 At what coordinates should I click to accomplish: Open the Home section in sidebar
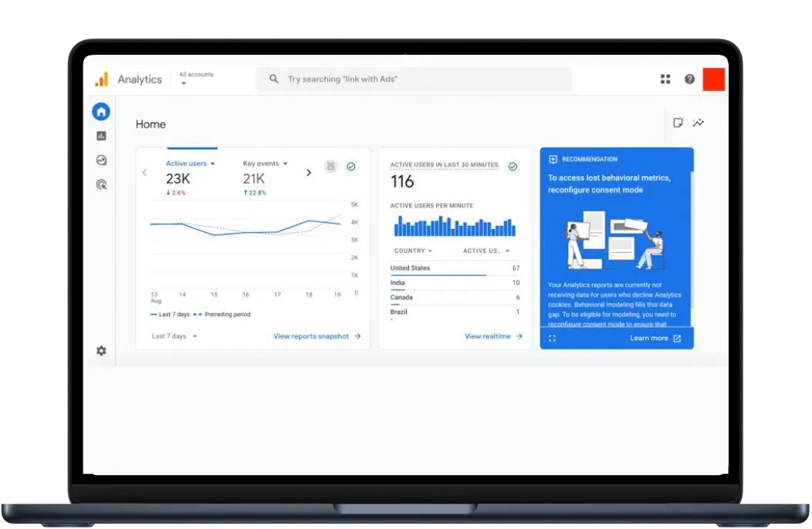tap(101, 111)
